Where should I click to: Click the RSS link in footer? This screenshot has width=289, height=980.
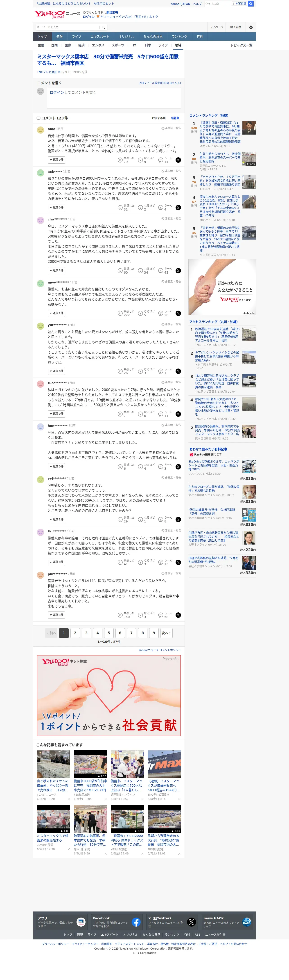click(197, 934)
